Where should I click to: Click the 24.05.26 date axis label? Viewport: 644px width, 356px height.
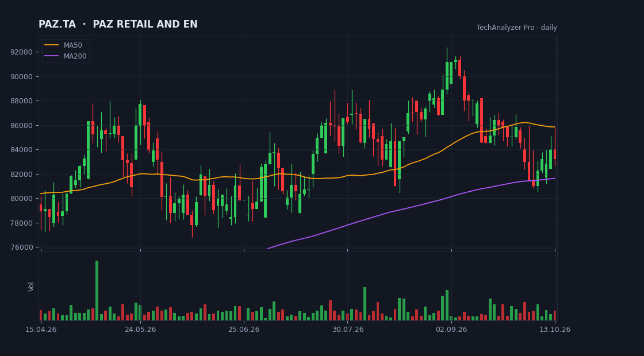140,330
